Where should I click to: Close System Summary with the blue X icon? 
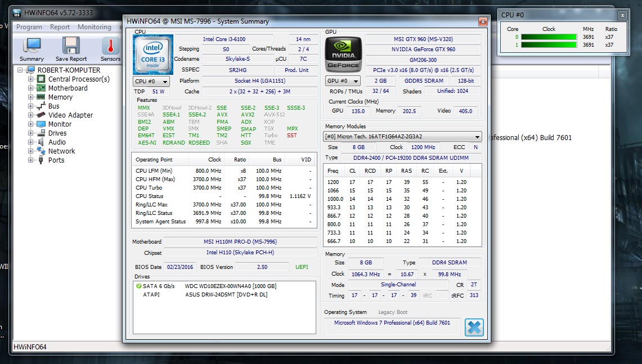pos(474,327)
